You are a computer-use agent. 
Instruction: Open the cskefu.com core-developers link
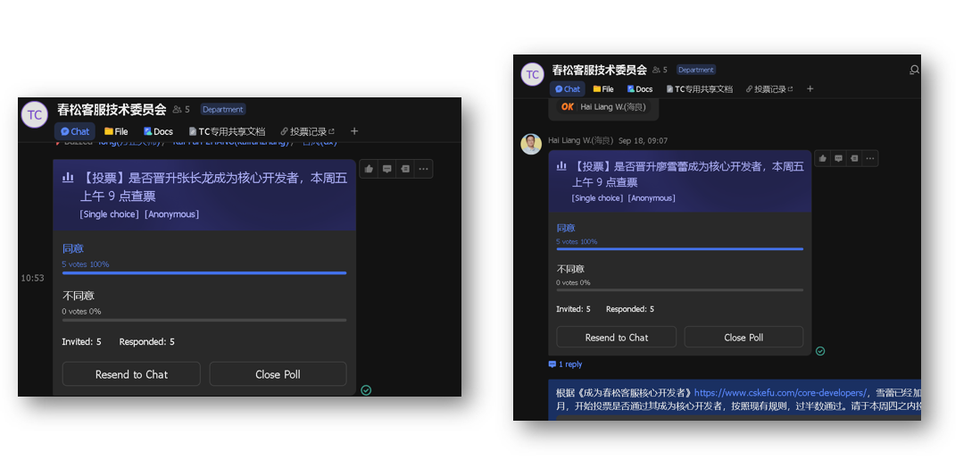point(779,392)
